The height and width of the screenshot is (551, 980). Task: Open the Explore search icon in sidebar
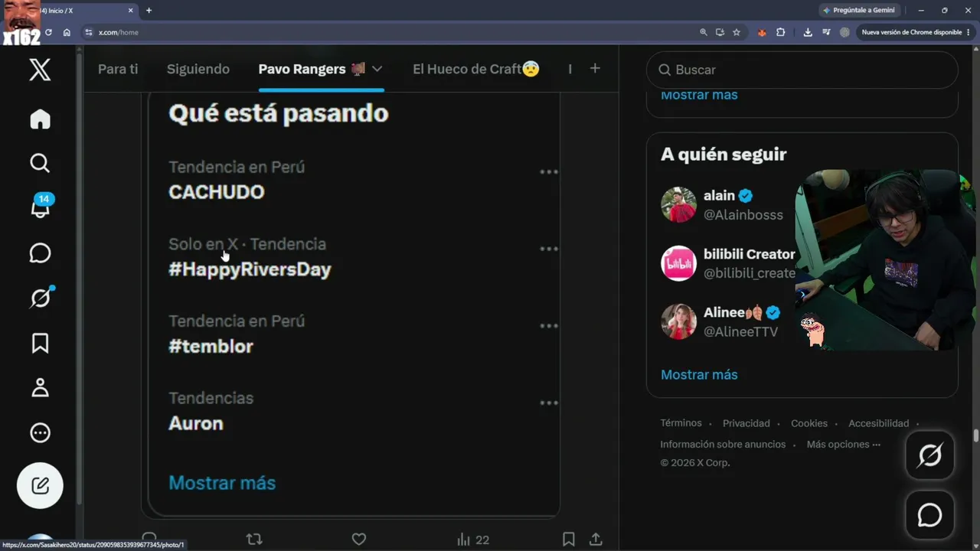pos(40,163)
